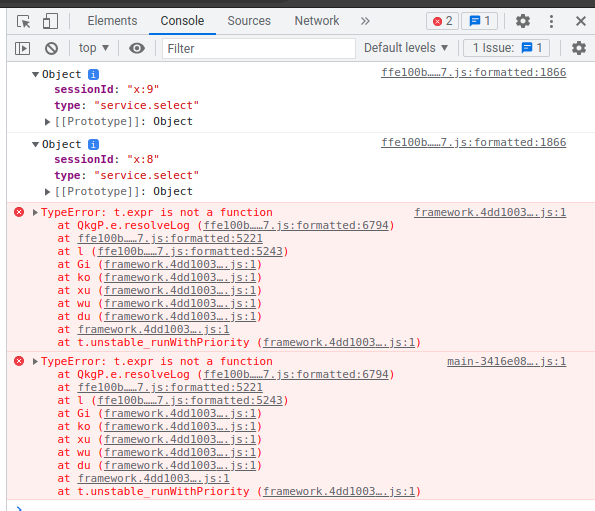The image size is (595, 511).
Task: Collapse the Object with sessionId x:9
Action: [x=35, y=74]
